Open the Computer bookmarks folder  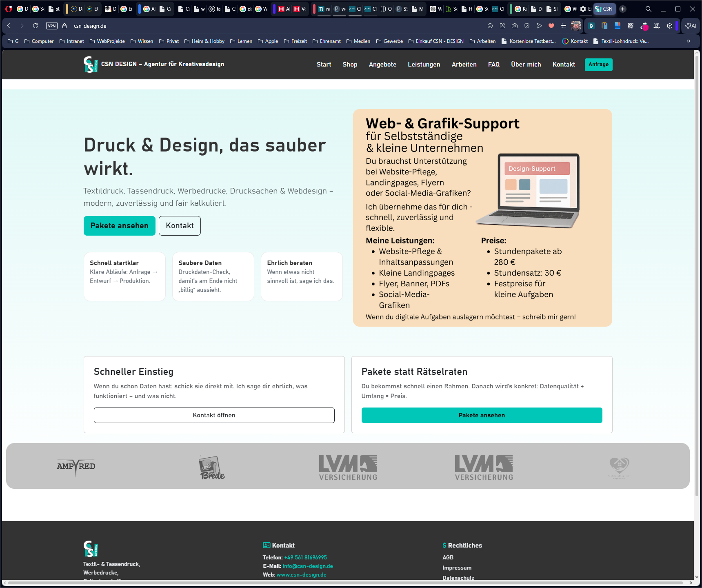coord(39,41)
